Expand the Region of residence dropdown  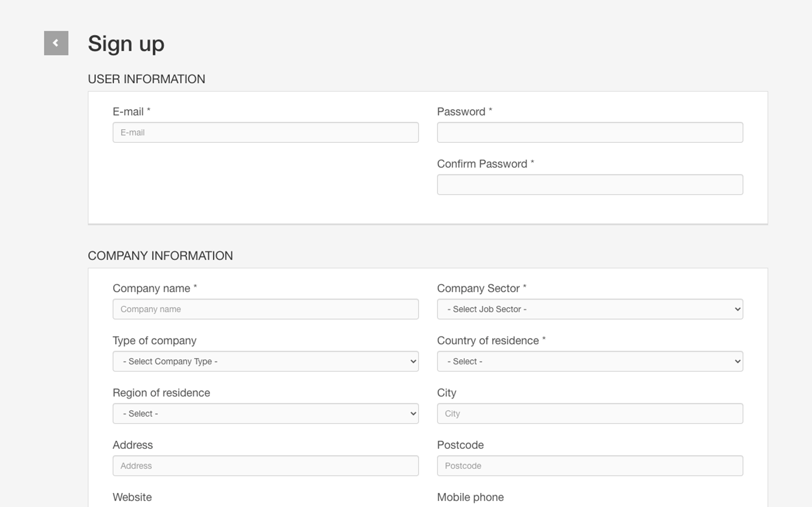point(266,413)
